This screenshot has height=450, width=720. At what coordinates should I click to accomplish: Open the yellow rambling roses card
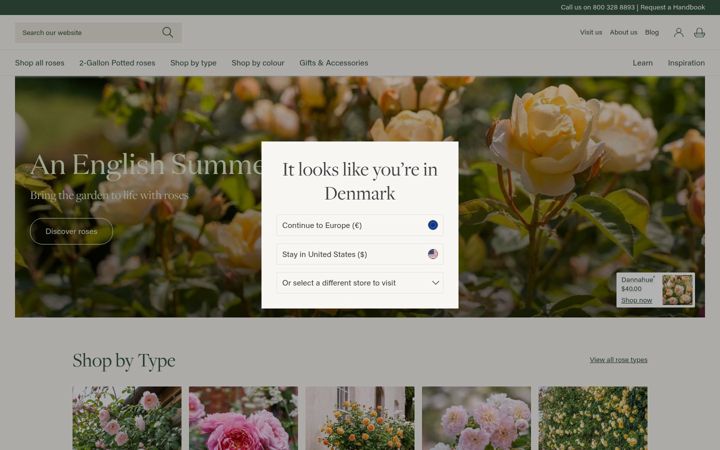pyautogui.click(x=593, y=418)
